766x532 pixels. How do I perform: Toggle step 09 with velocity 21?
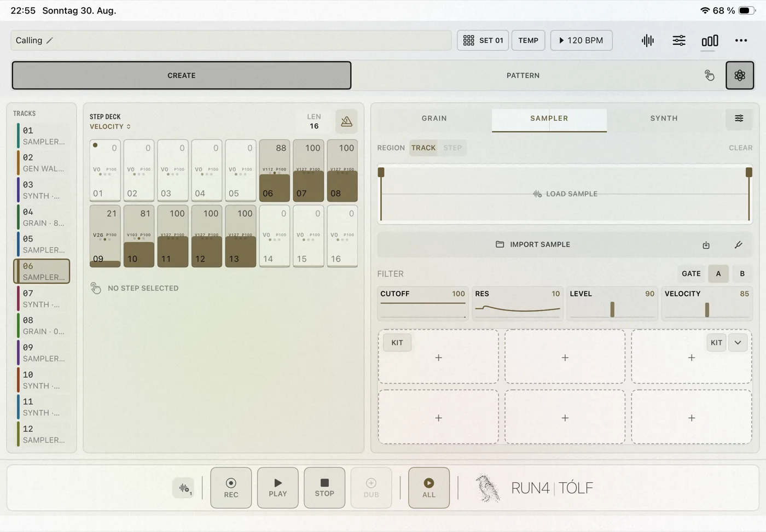[105, 236]
